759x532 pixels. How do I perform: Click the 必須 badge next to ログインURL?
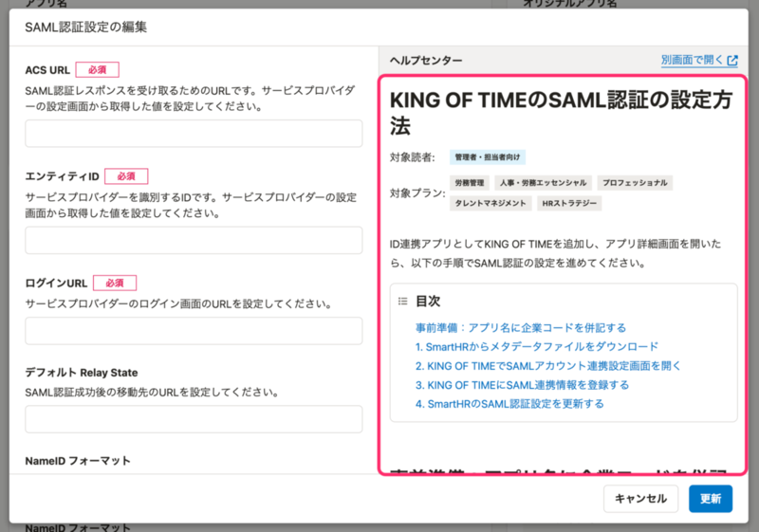tap(115, 283)
